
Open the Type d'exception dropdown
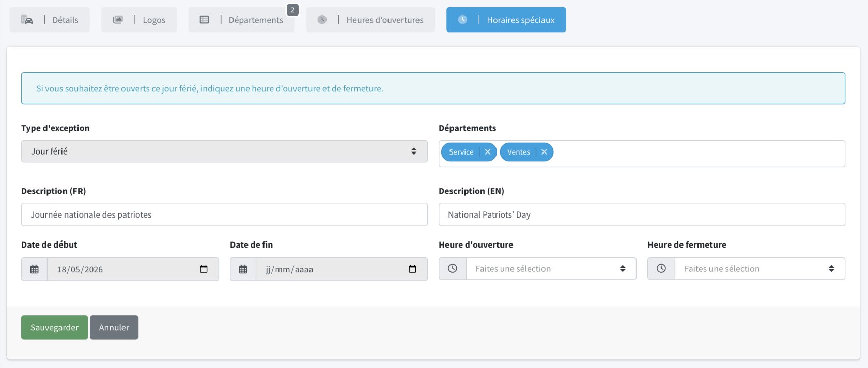224,151
